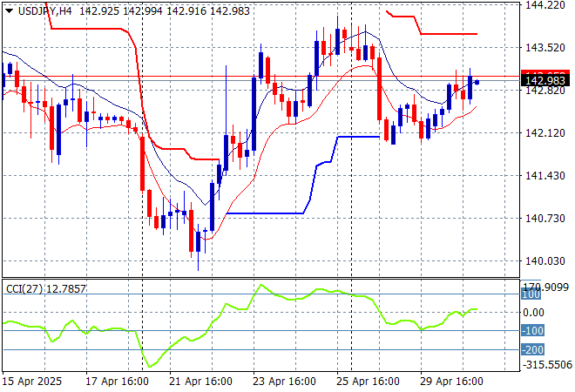Click the 25 Apr 16:00 time label
The image size is (575, 392).
point(368,382)
